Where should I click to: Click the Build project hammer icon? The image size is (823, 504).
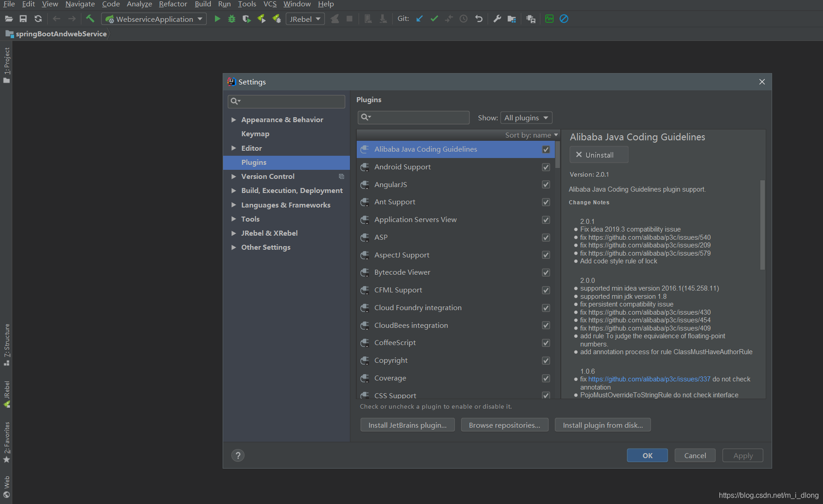[x=90, y=19]
